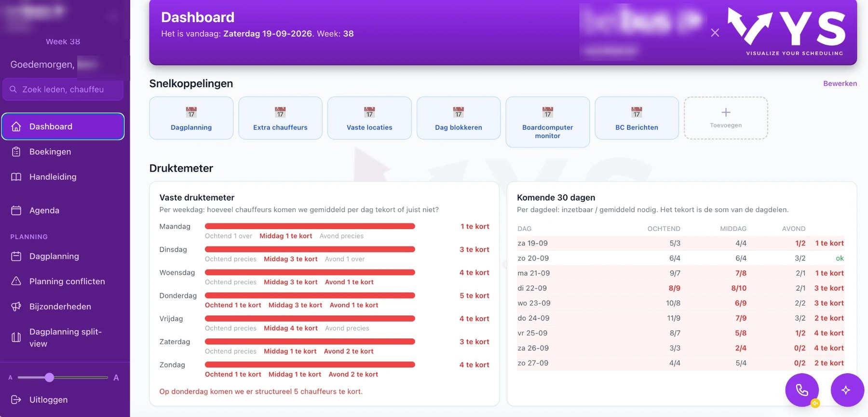The width and height of the screenshot is (868, 417).
Task: Click the Boekingen clipboard icon
Action: point(16,151)
